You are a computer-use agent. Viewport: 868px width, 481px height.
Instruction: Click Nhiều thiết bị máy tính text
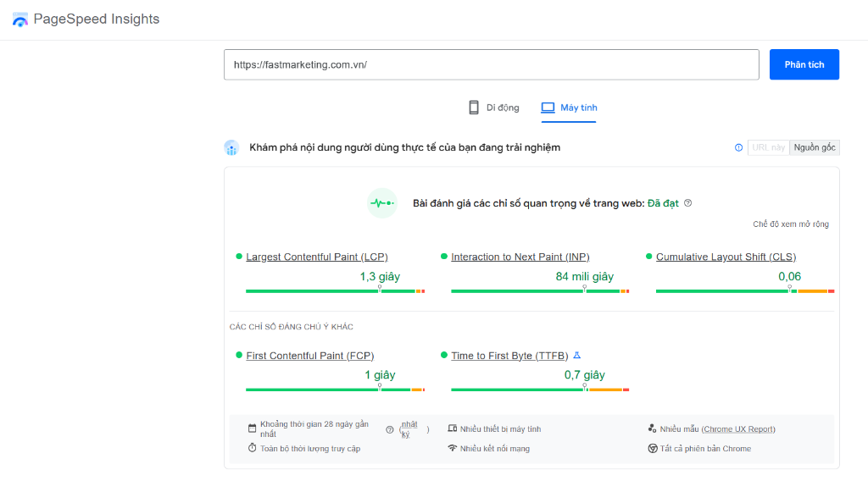point(500,429)
